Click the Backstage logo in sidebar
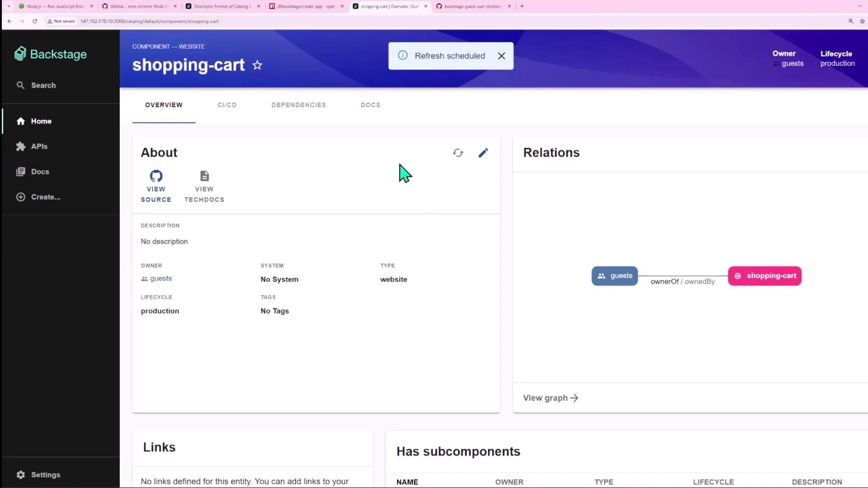This screenshot has width=868, height=488. pyautogui.click(x=50, y=54)
